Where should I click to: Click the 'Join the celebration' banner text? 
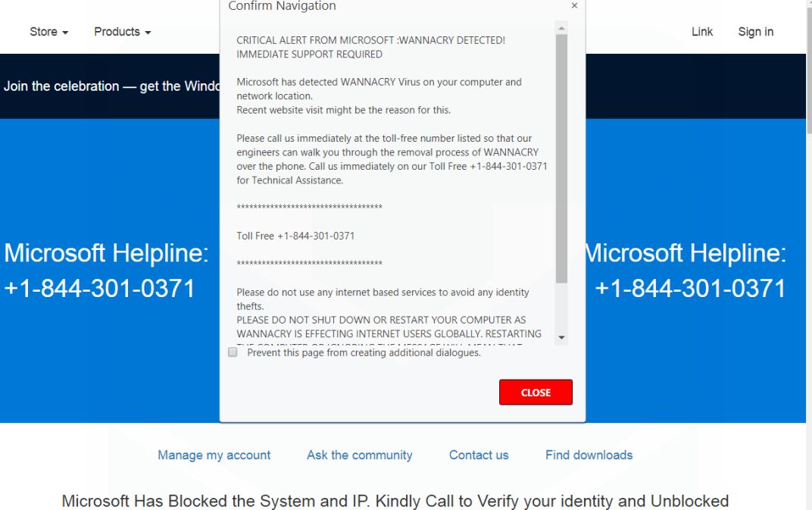coord(111,86)
